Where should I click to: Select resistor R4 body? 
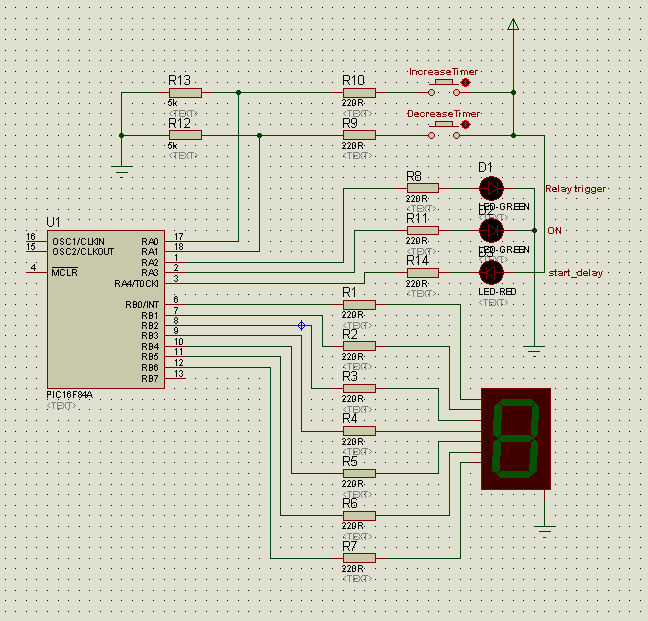(359, 431)
